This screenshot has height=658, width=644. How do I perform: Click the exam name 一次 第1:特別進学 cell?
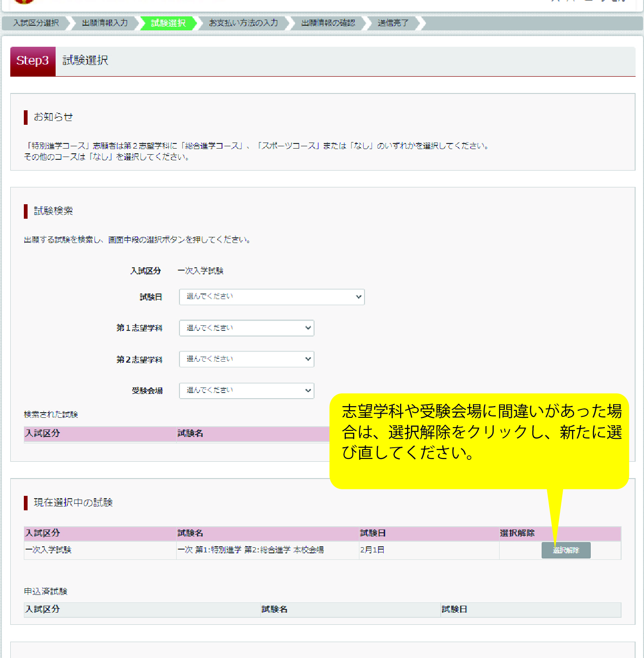(250, 550)
